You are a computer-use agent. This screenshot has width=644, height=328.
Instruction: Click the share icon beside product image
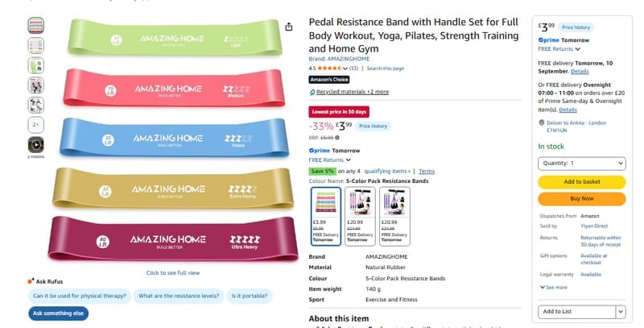[x=289, y=27]
